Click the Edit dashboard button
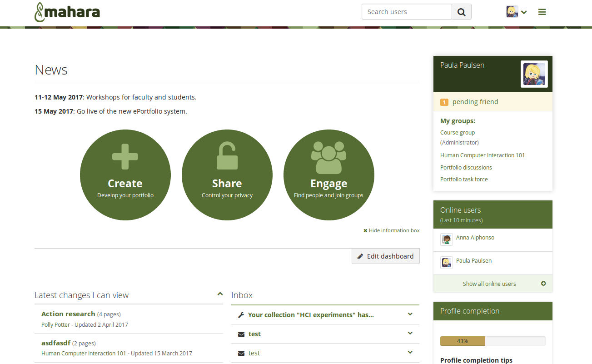592x364 pixels. coord(386,256)
